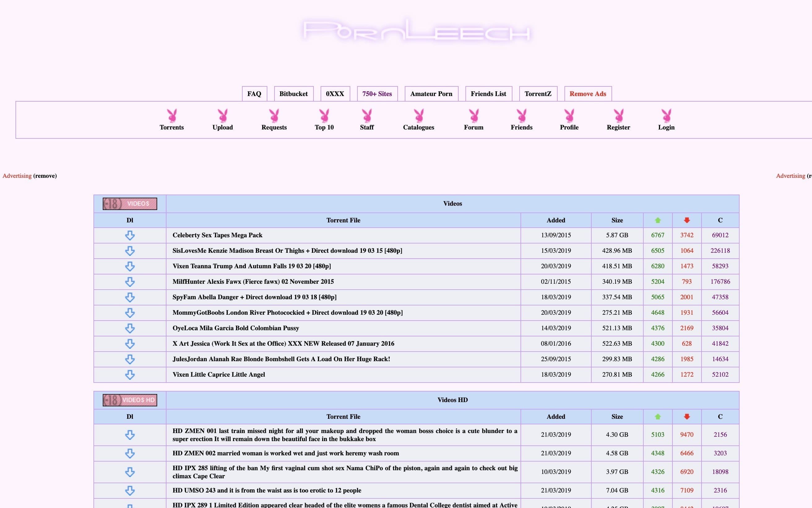Click the PornLeech site logo
The height and width of the screenshot is (508, 812).
coord(417,31)
